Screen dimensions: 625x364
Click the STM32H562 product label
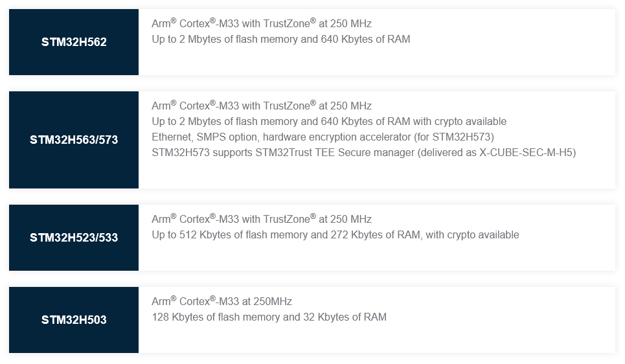tap(74, 42)
